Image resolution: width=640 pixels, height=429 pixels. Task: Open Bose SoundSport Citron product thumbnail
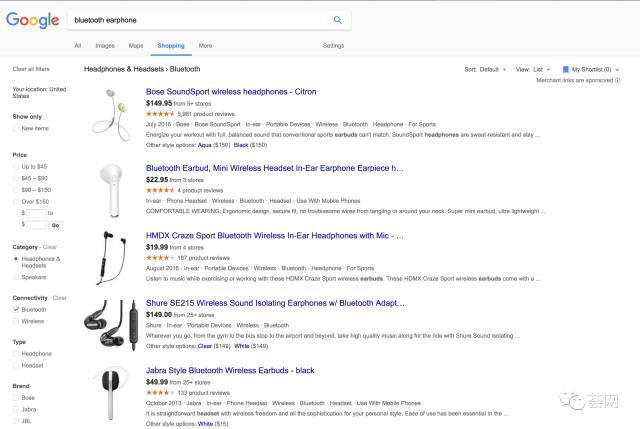click(x=112, y=115)
